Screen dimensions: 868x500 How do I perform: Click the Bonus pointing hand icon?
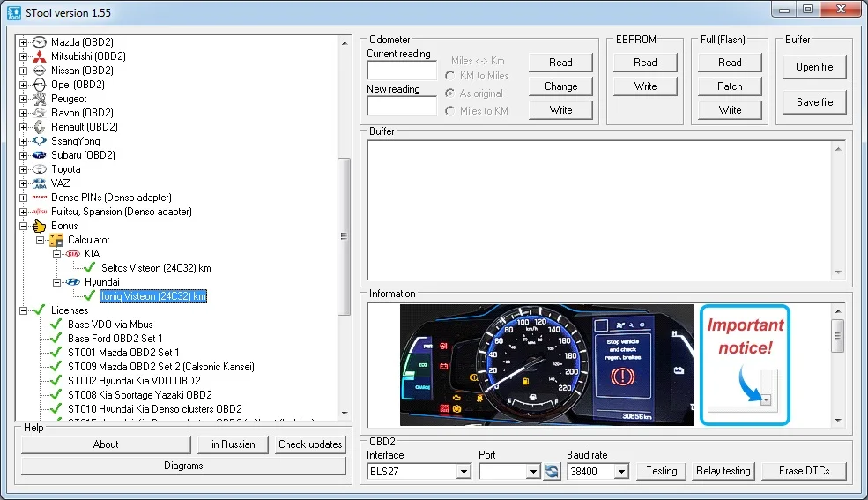pyautogui.click(x=39, y=226)
